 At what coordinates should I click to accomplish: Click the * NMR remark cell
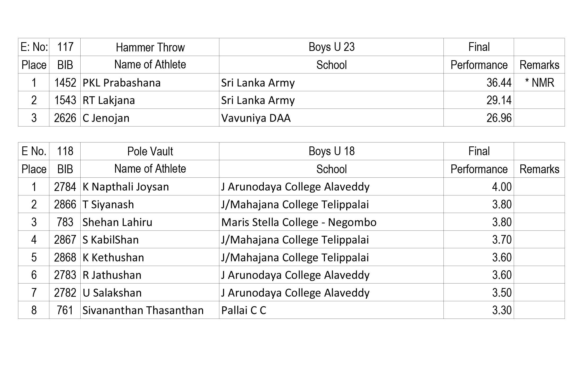(539, 83)
